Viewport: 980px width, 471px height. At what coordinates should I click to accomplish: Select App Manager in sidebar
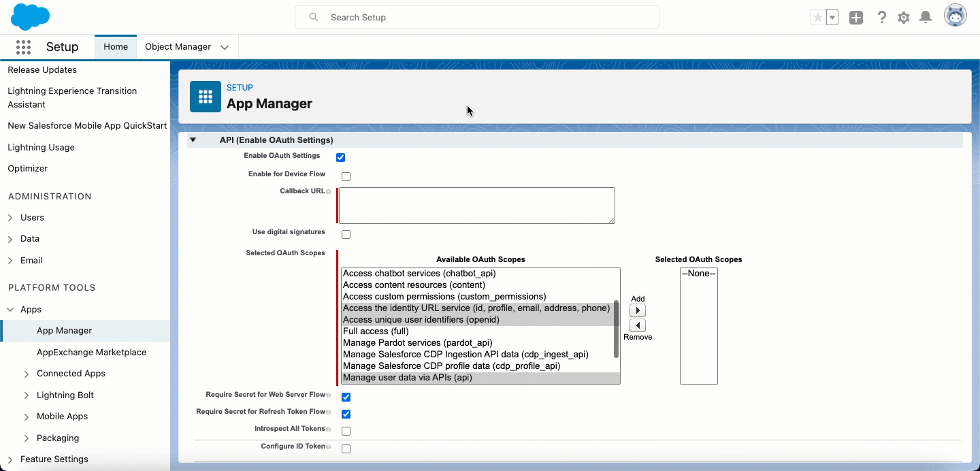pos(64,331)
